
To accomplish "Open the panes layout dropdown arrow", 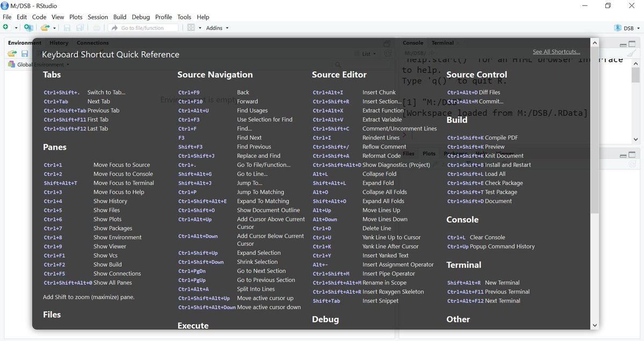I will 200,28.
